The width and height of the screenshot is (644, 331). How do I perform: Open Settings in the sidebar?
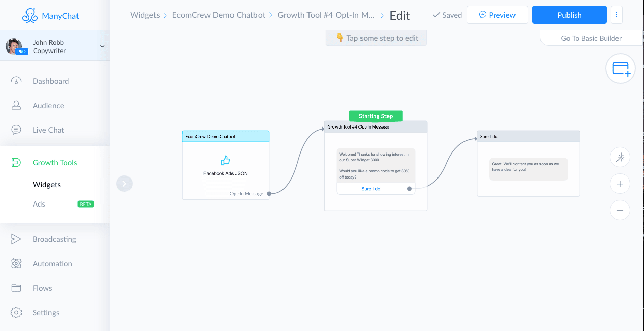[x=46, y=313]
